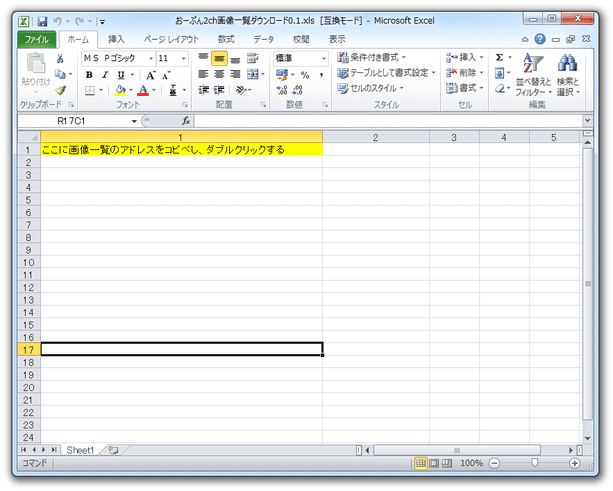Click the blue Help question mark icon
Screen dimensions: 613x491
point(540,39)
